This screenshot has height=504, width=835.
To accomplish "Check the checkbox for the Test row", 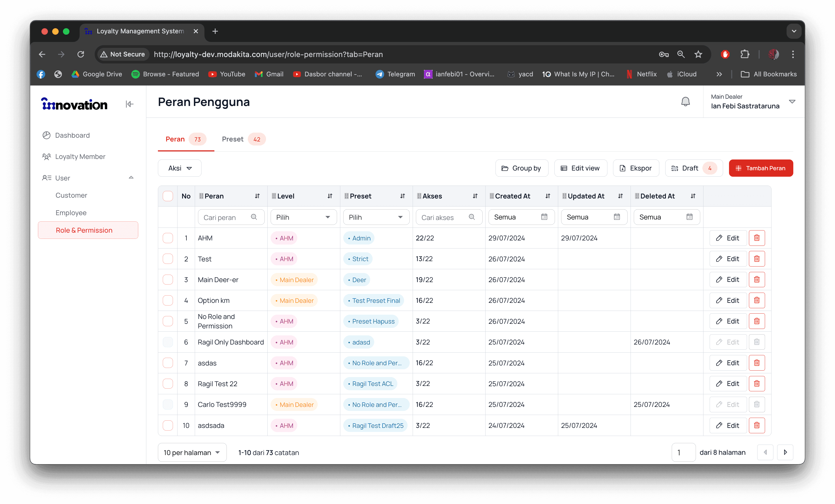I will pyautogui.click(x=168, y=259).
